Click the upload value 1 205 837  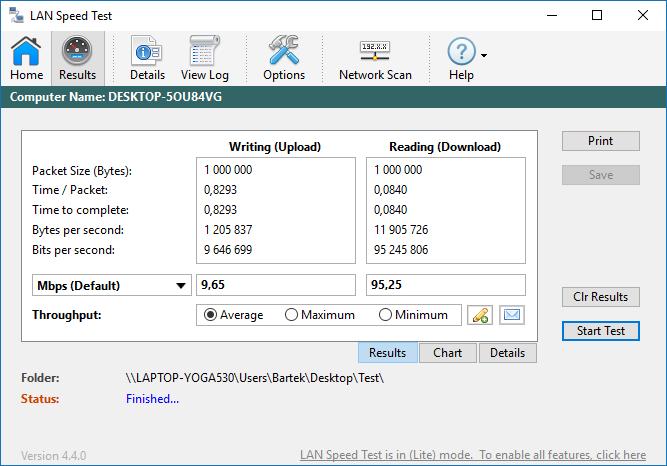(x=228, y=230)
